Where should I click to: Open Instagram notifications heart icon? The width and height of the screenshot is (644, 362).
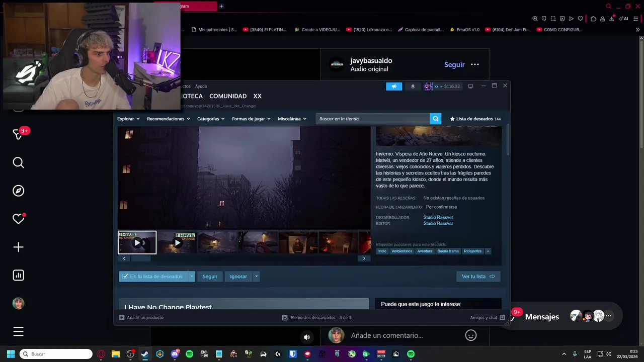tap(18, 219)
